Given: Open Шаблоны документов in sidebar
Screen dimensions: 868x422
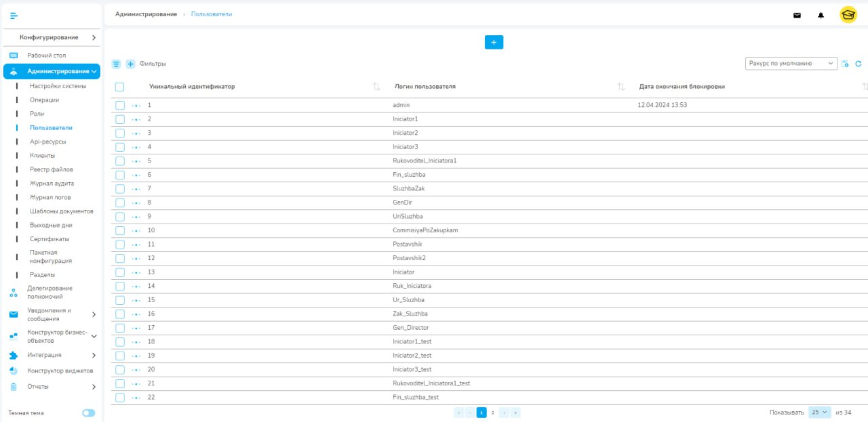Looking at the screenshot, I should pos(61,211).
